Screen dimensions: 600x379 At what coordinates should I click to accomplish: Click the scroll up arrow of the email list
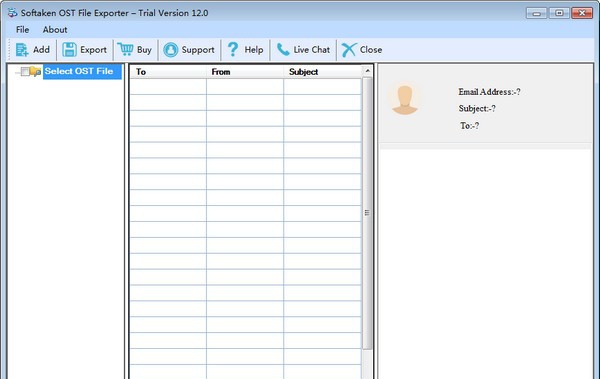click(367, 71)
